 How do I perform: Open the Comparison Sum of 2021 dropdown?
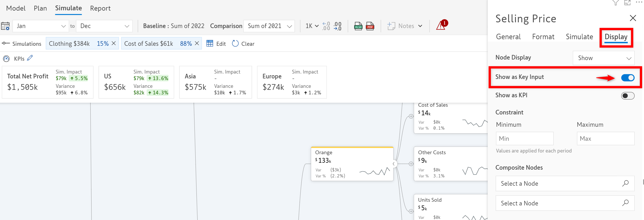(269, 26)
